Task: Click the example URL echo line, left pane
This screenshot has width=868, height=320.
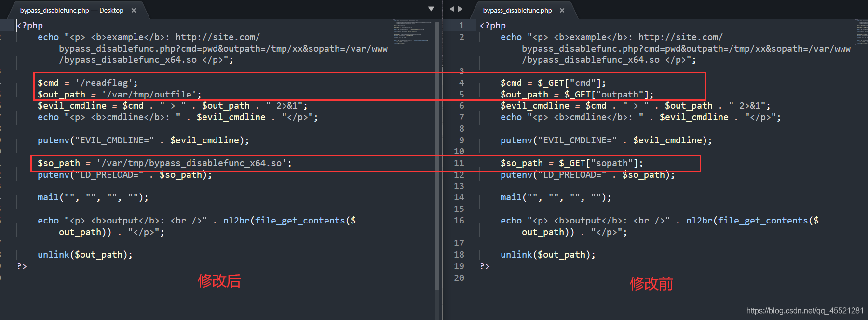Action: click(x=213, y=49)
